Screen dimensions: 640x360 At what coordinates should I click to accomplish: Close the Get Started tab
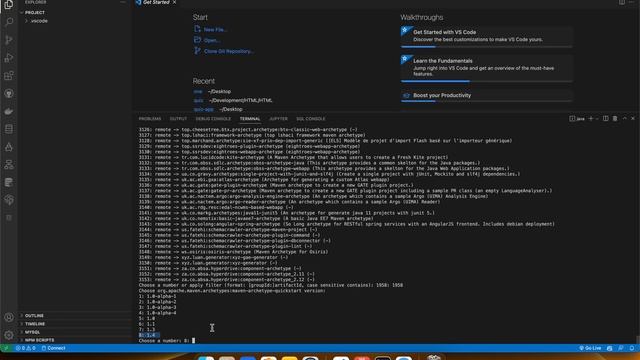175,2
